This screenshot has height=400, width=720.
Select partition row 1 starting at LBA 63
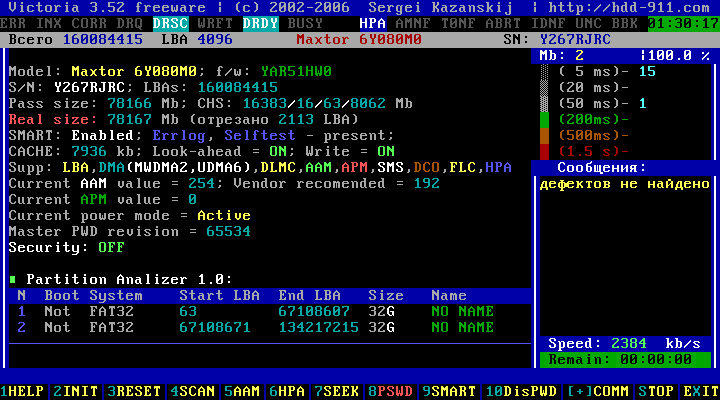pos(270,311)
